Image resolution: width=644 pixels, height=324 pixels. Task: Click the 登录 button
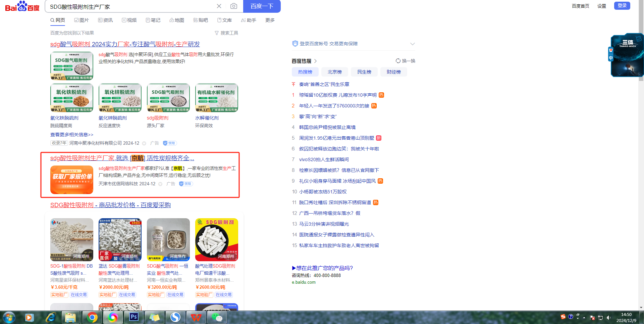(622, 6)
